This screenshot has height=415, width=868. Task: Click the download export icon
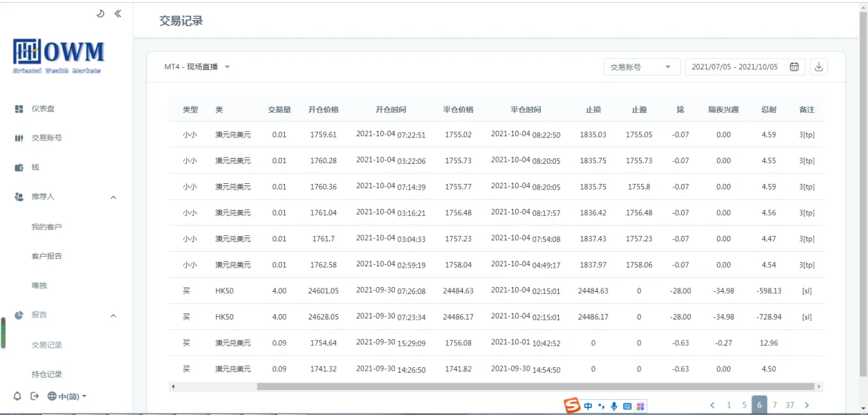click(819, 66)
